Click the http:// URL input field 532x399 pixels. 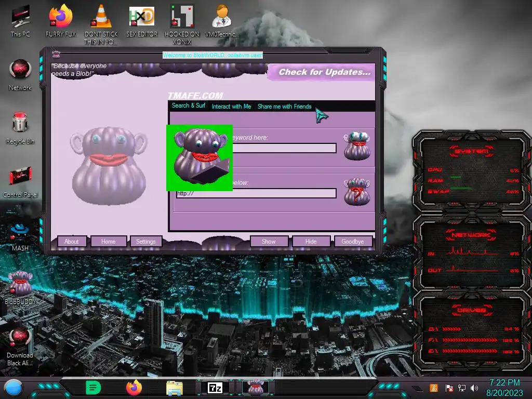256,193
